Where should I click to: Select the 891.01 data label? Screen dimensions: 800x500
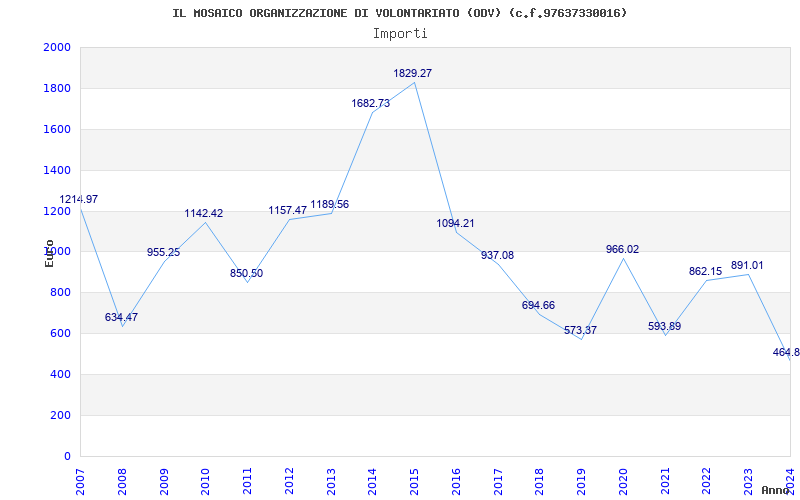pyautogui.click(x=747, y=266)
